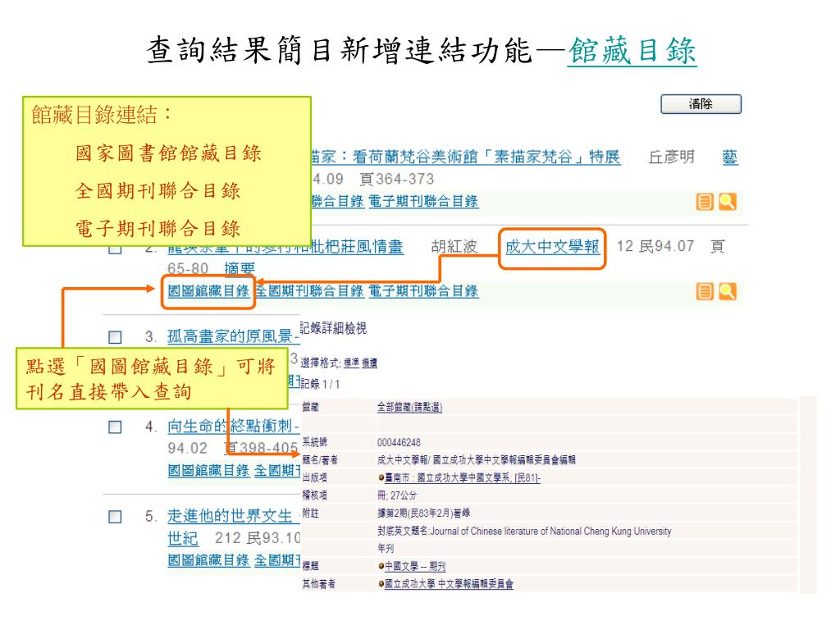Open detail list icon in row one
Image resolution: width=840 pixels, height=630 pixels.
click(x=705, y=202)
